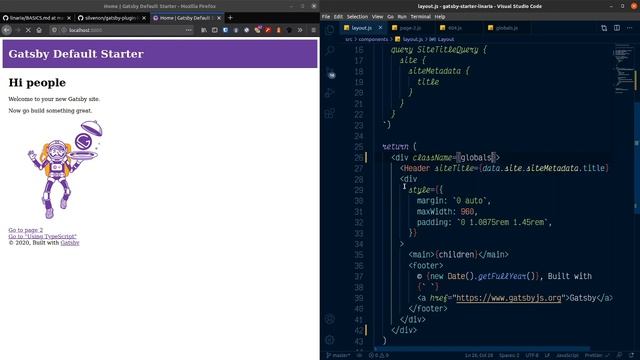Screen dimensions: 640x360
Task: Click the master branch in status bar
Action: [x=338, y=356]
